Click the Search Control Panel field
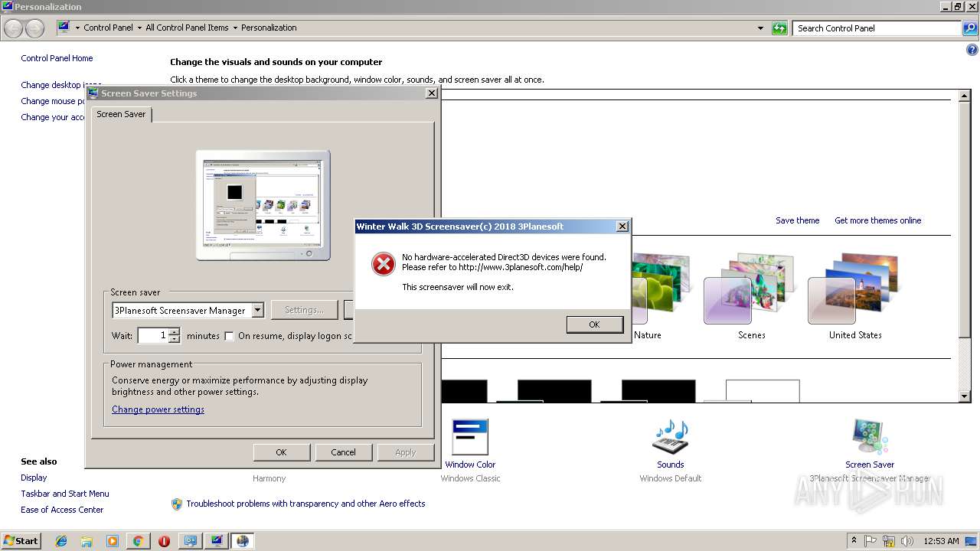This screenshot has width=980, height=551. point(877,28)
